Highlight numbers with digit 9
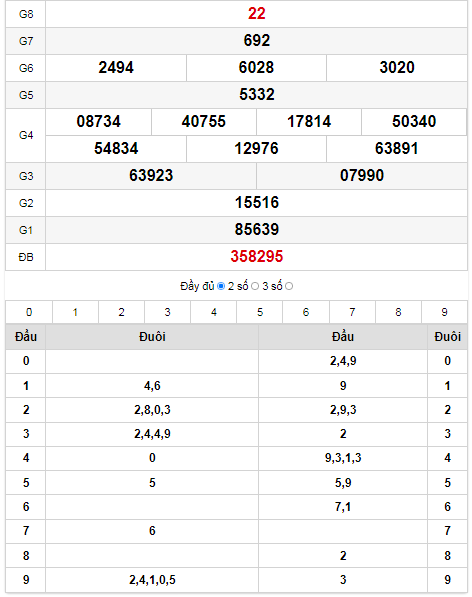The image size is (472, 597). (x=444, y=312)
